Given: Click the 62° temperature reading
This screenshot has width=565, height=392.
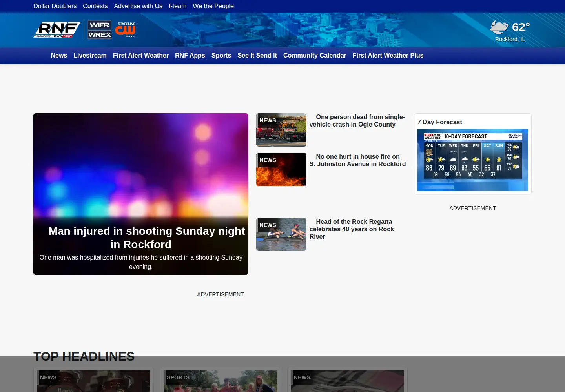Looking at the screenshot, I should (521, 27).
